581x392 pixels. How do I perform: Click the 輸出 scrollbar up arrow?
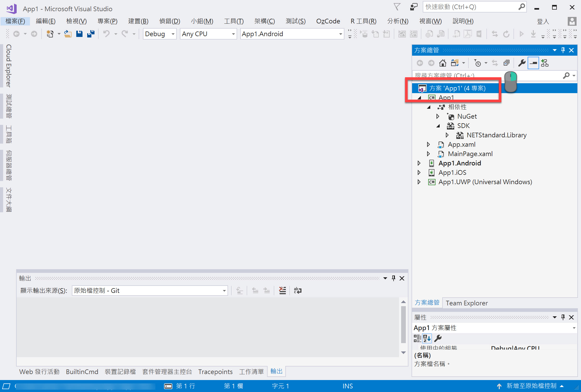403,302
